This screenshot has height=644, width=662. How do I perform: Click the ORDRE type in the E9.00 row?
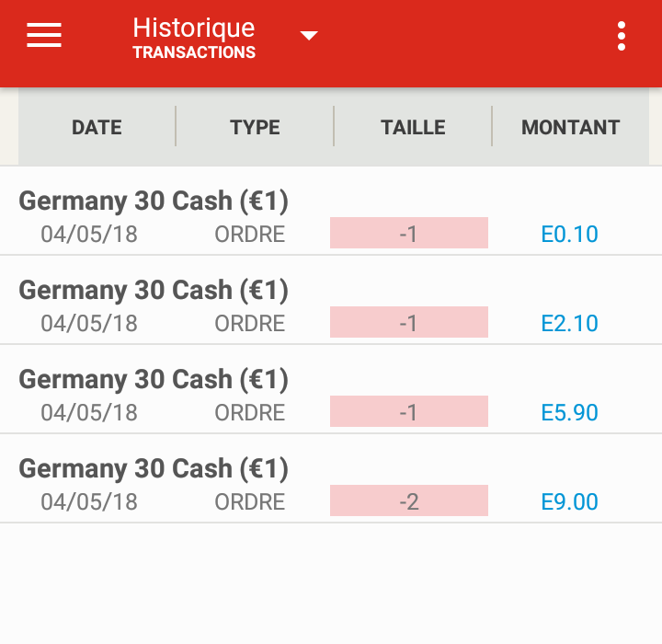(250, 502)
